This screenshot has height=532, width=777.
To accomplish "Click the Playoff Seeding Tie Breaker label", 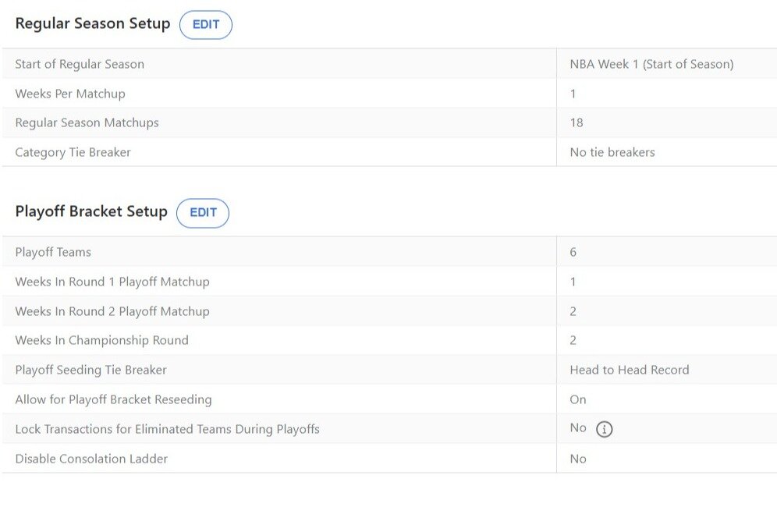I will [x=90, y=370].
